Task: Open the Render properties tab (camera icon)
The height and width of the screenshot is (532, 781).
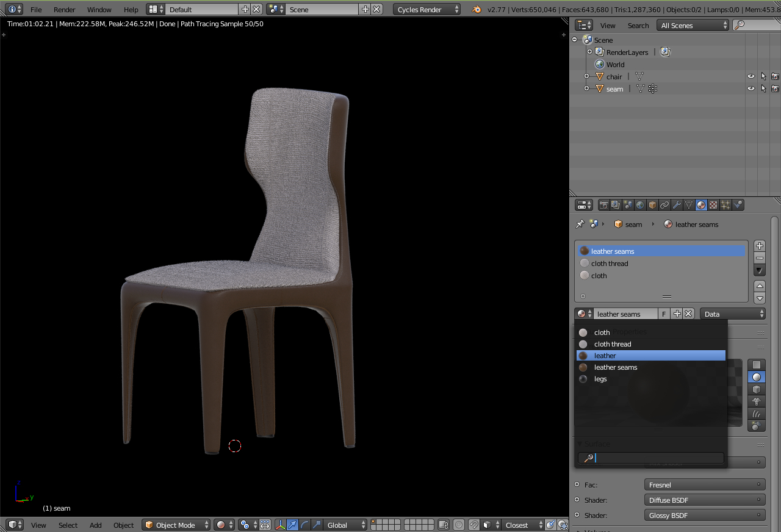Action: (604, 204)
